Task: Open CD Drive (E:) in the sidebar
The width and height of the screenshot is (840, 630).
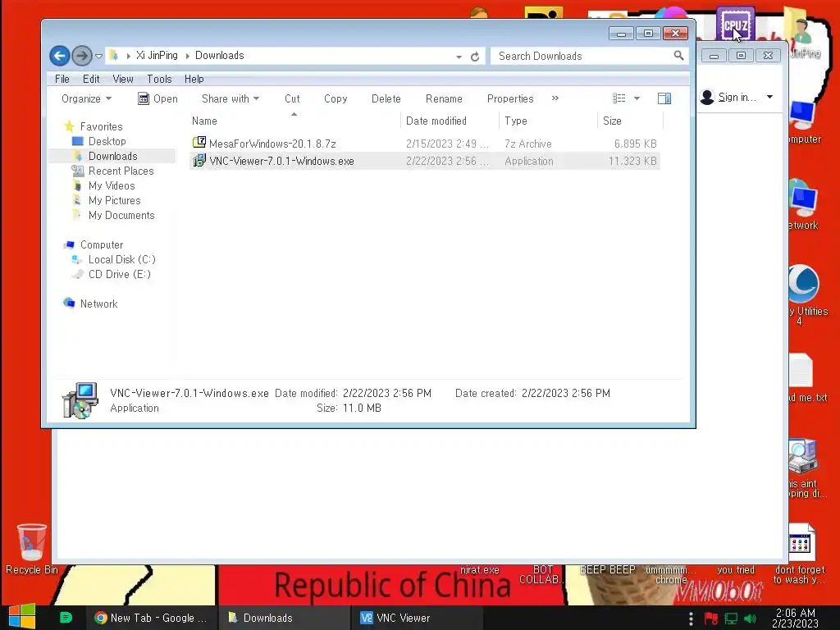Action: [120, 274]
